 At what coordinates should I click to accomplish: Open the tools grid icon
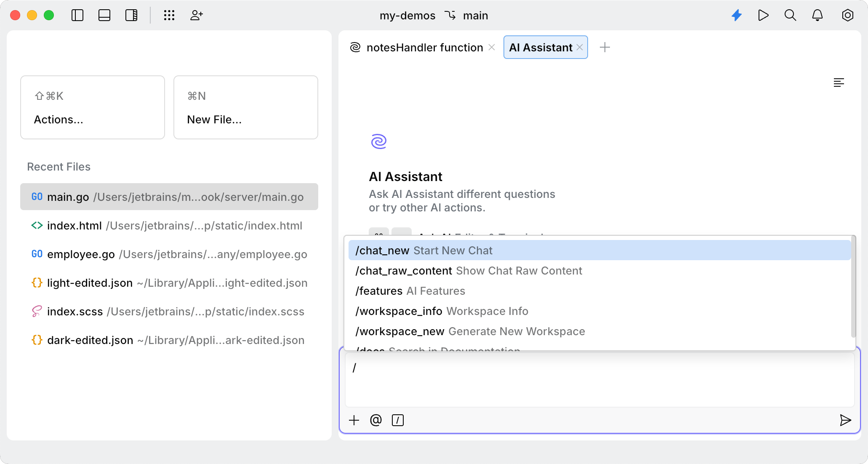(x=169, y=16)
